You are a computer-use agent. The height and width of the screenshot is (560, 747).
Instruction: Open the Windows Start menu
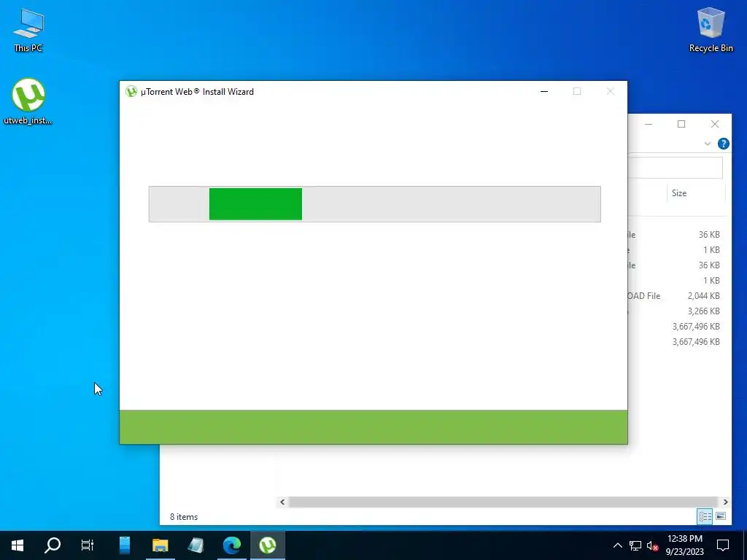[18, 545]
